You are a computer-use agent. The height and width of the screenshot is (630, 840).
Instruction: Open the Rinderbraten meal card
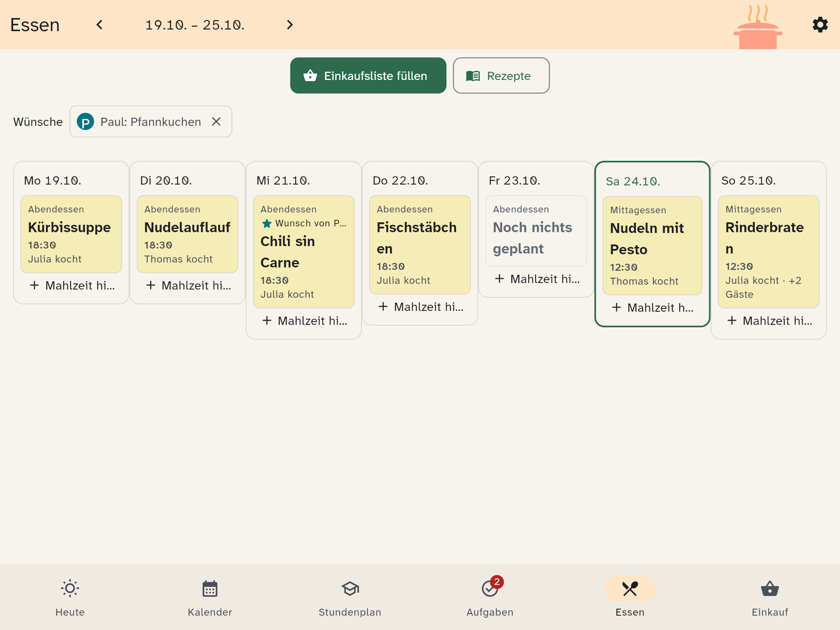tap(769, 252)
